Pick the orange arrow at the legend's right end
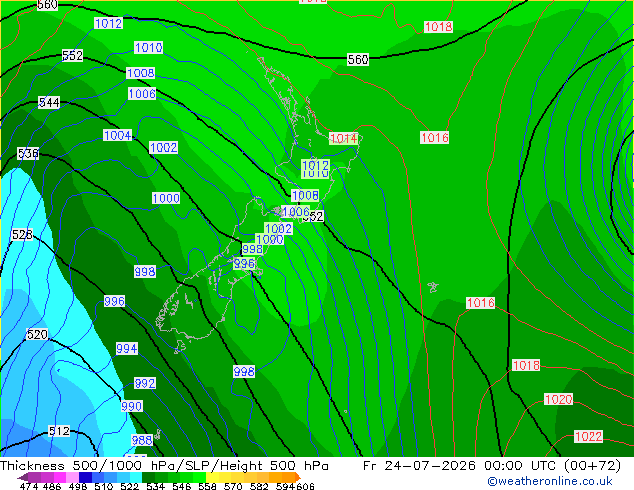Screen dimensions: 634x490 (298, 477)
